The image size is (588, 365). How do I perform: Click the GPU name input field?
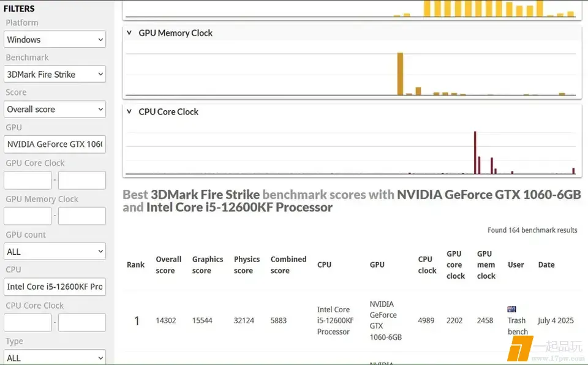coord(55,144)
